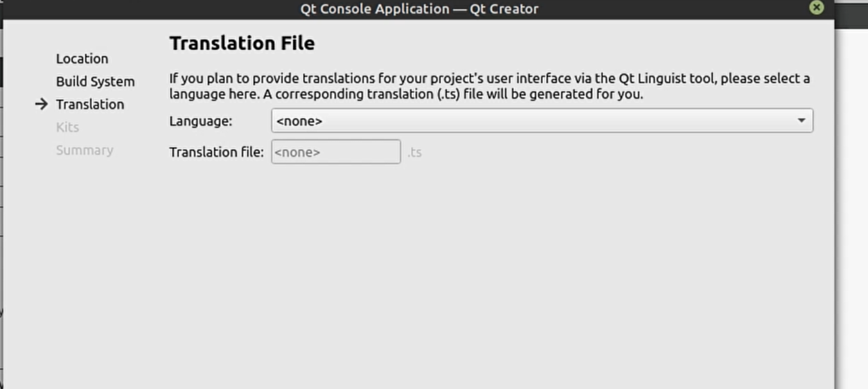Screen dimensions: 868x389
Task: Click the Translation File heading
Action: pyautogui.click(x=242, y=44)
